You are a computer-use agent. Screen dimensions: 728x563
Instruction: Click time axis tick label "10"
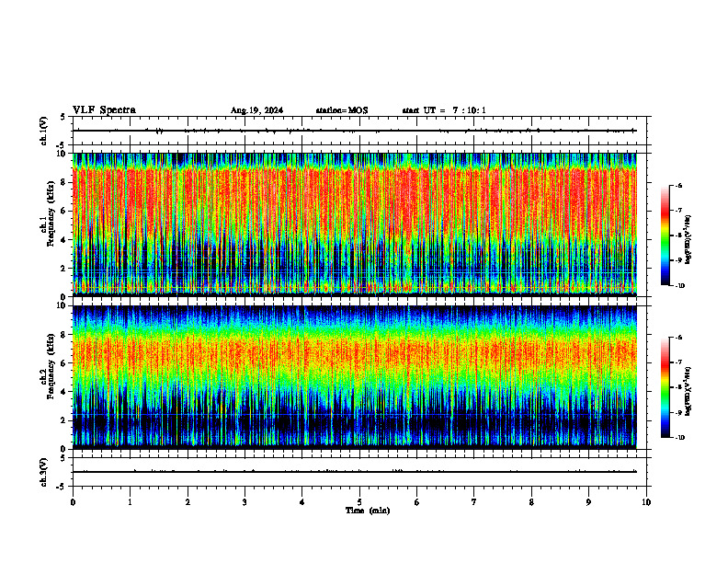(x=646, y=502)
